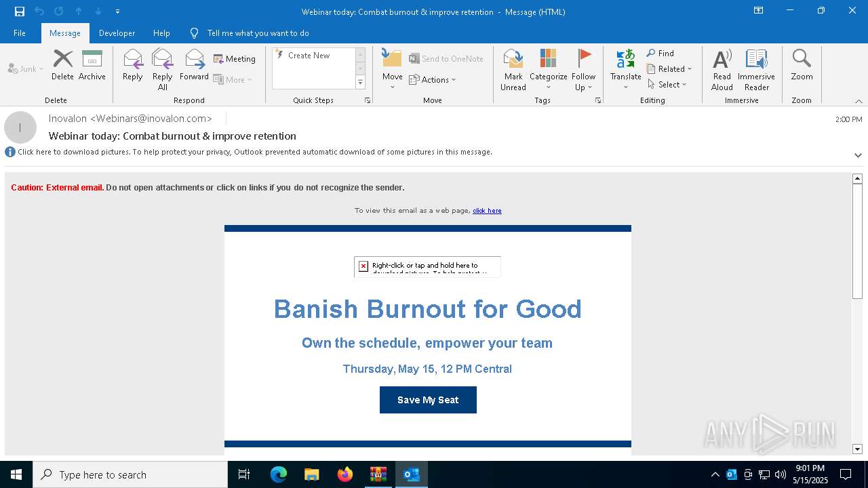Click the scroll down arrow of message

[x=857, y=449]
